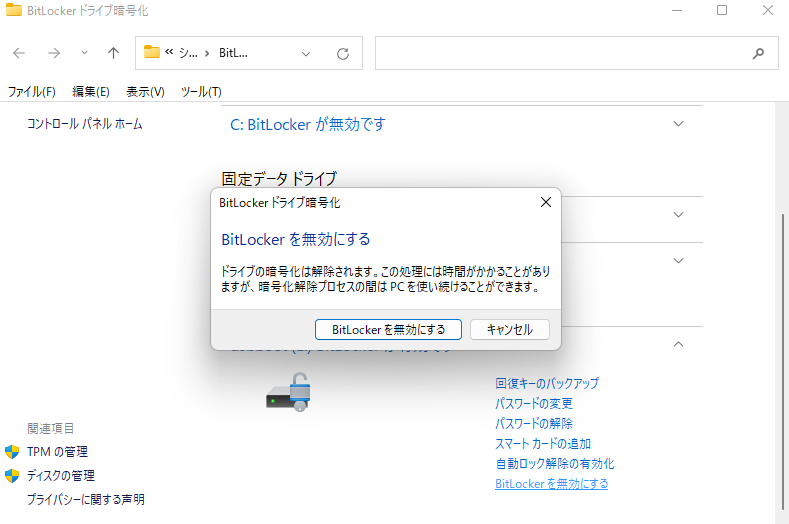The width and height of the screenshot is (789, 524).
Task: Click the shield icon beside ディスクの管理
Action: pos(12,476)
